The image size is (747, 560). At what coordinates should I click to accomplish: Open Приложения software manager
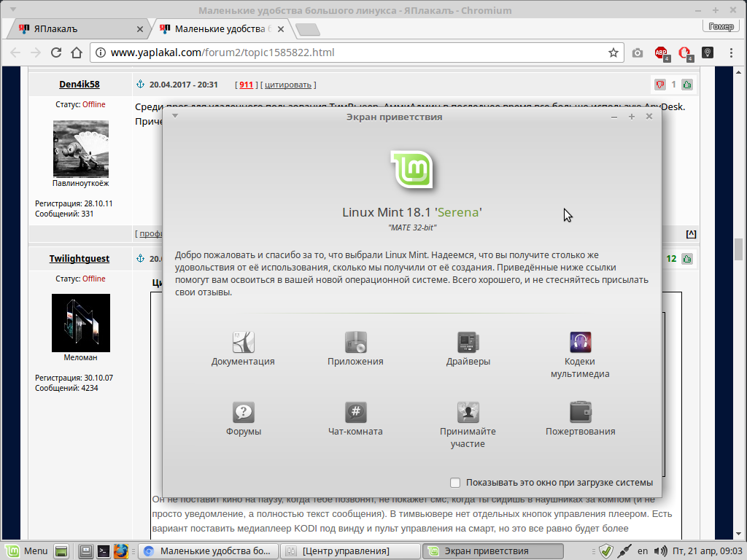tap(355, 349)
